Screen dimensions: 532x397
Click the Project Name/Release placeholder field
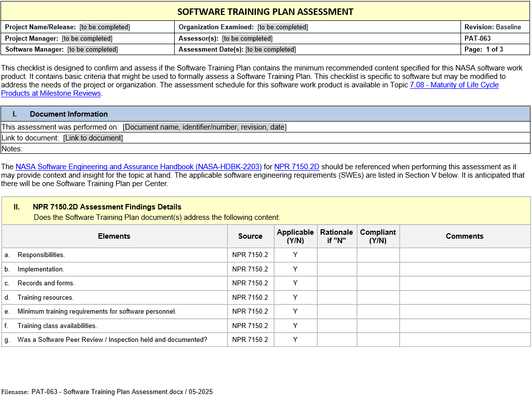pyautogui.click(x=105, y=27)
